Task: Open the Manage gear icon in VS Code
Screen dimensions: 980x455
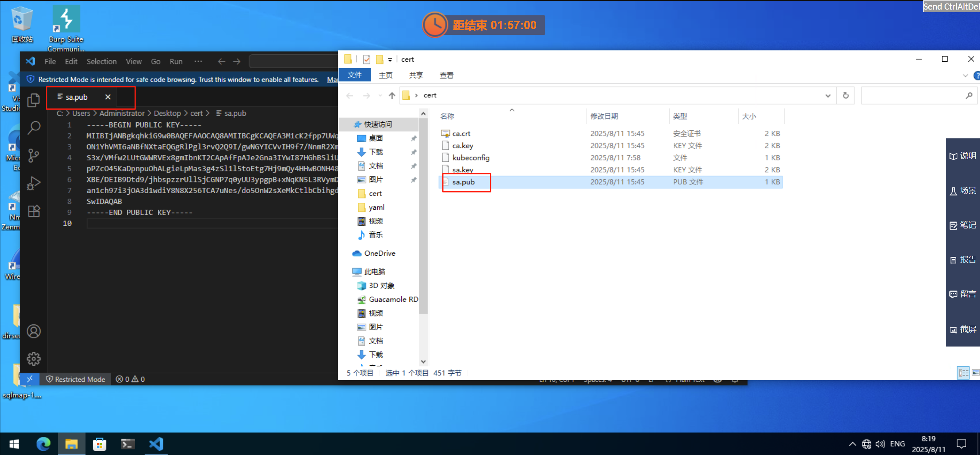Action: coord(34,359)
